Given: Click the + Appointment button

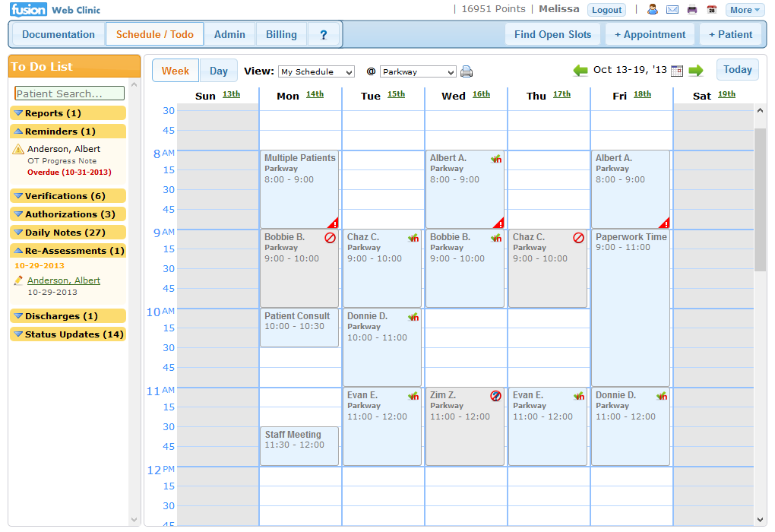Looking at the screenshot, I should pyautogui.click(x=650, y=34).
